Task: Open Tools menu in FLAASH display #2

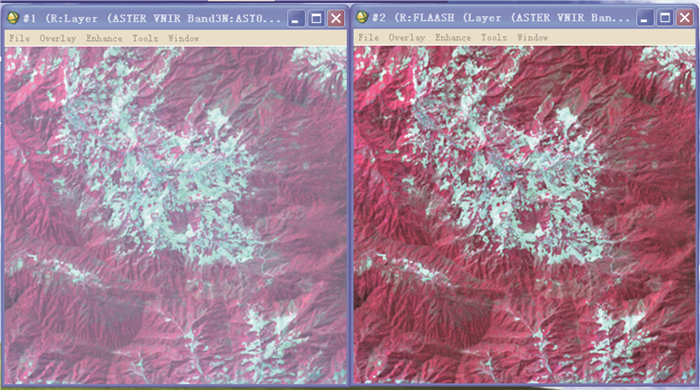Action: pyautogui.click(x=494, y=37)
